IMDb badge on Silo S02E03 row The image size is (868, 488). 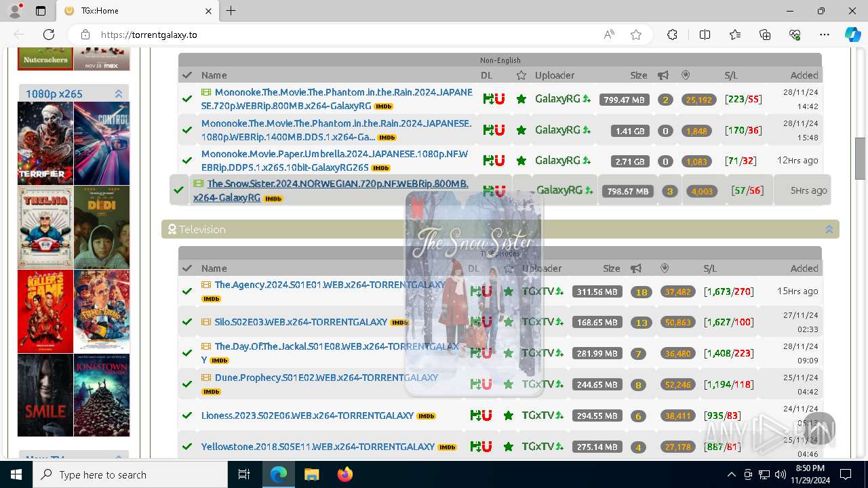399,323
